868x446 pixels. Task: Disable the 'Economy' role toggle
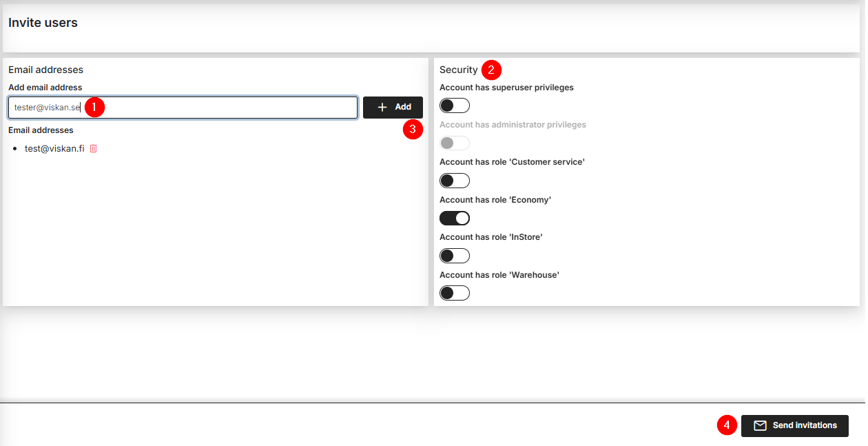[455, 218]
